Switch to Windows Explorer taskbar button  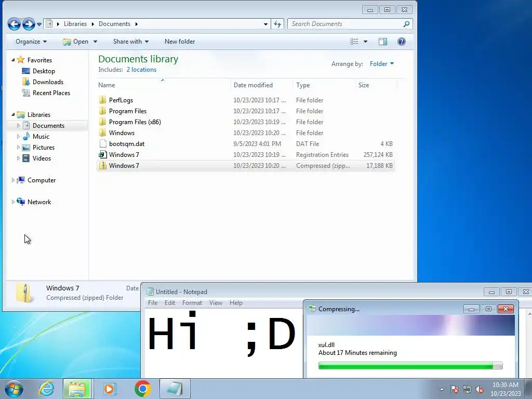(x=77, y=389)
